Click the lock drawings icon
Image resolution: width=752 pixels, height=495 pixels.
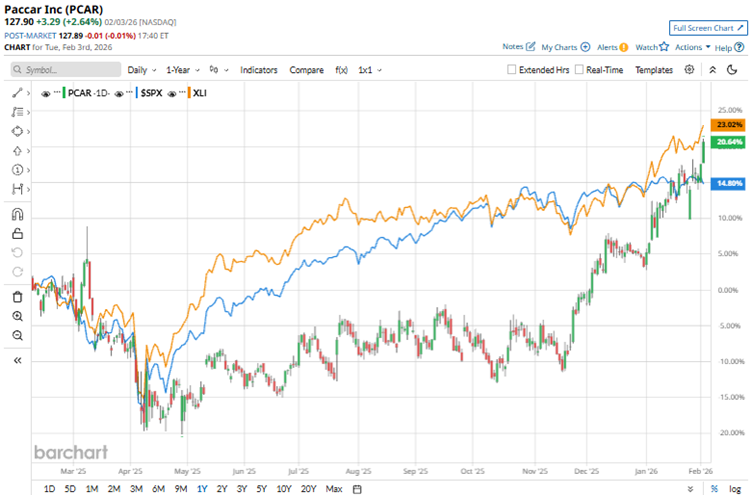pos(17,233)
